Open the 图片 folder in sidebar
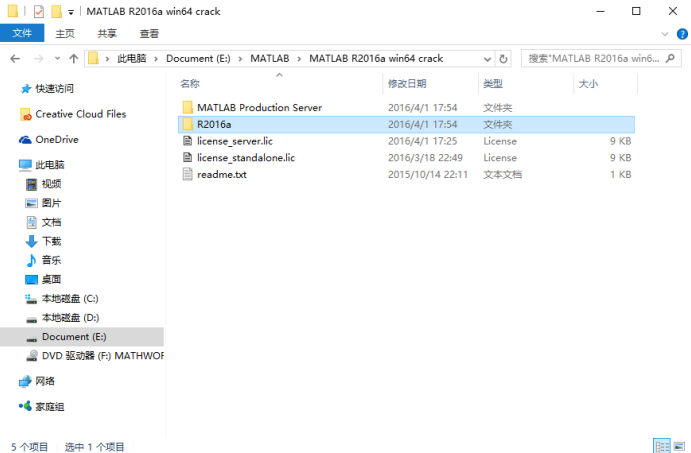Image resolution: width=691 pixels, height=453 pixels. (51, 203)
